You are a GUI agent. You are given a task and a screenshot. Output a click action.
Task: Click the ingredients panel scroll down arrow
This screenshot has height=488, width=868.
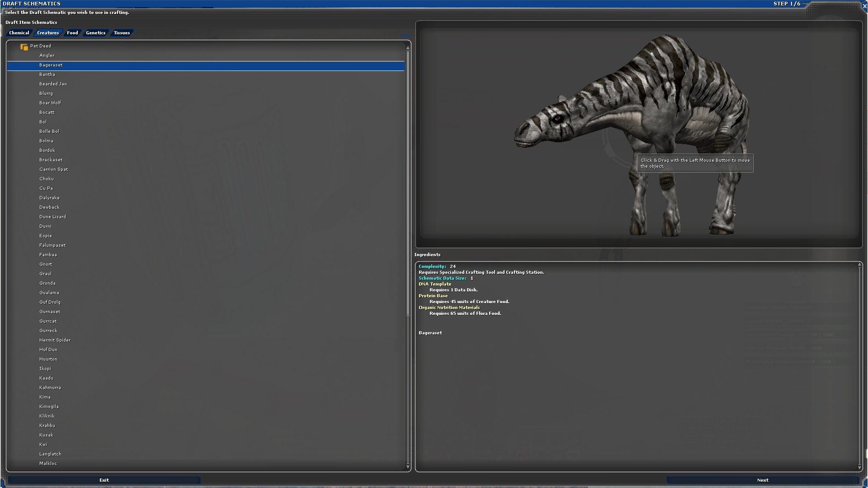[x=859, y=468]
